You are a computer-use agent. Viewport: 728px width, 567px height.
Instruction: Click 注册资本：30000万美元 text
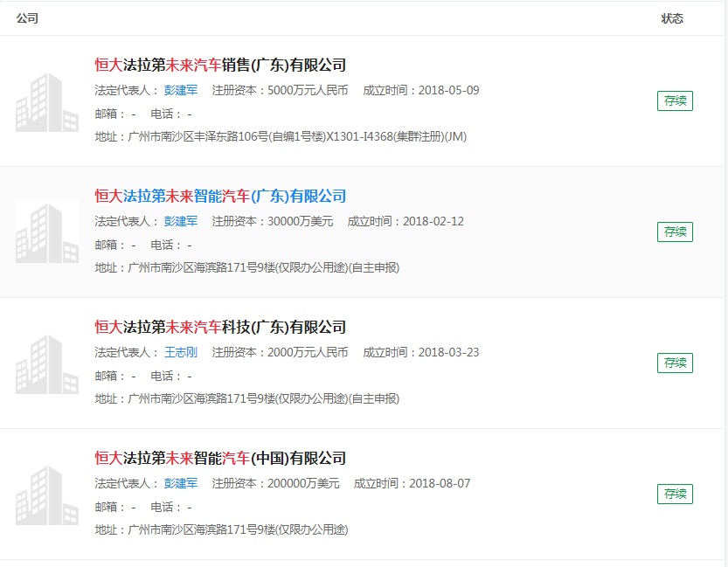click(x=273, y=221)
